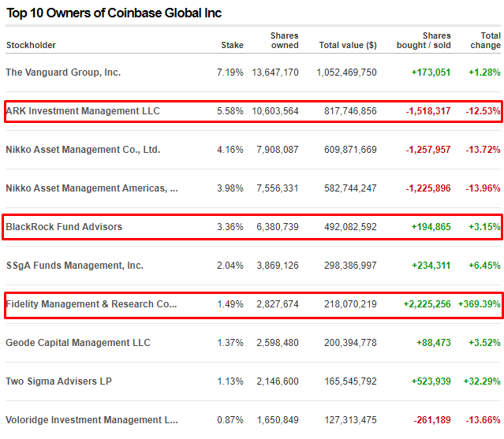Screen dimensions: 504x439
Task: Select ARK Investment Management LLC stockholder
Action: click(83, 111)
